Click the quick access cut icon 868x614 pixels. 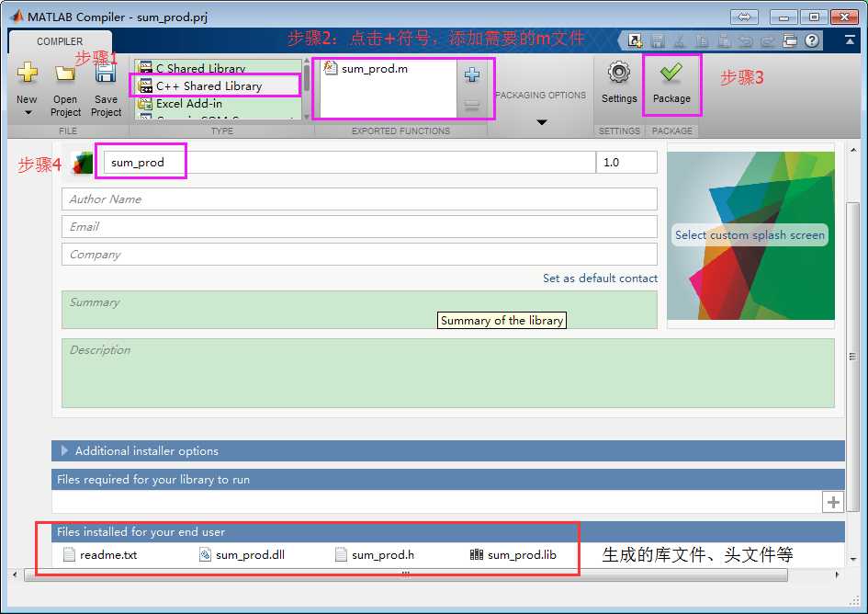coord(680,40)
